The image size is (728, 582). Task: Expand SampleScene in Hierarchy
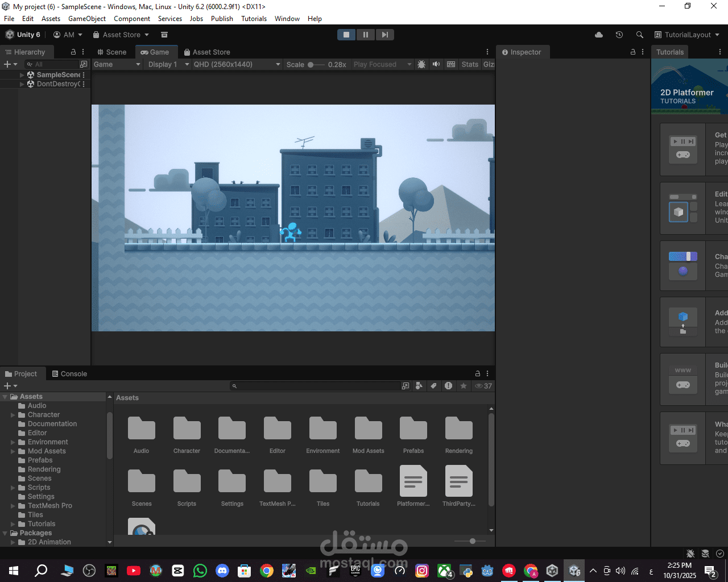pyautogui.click(x=22, y=75)
